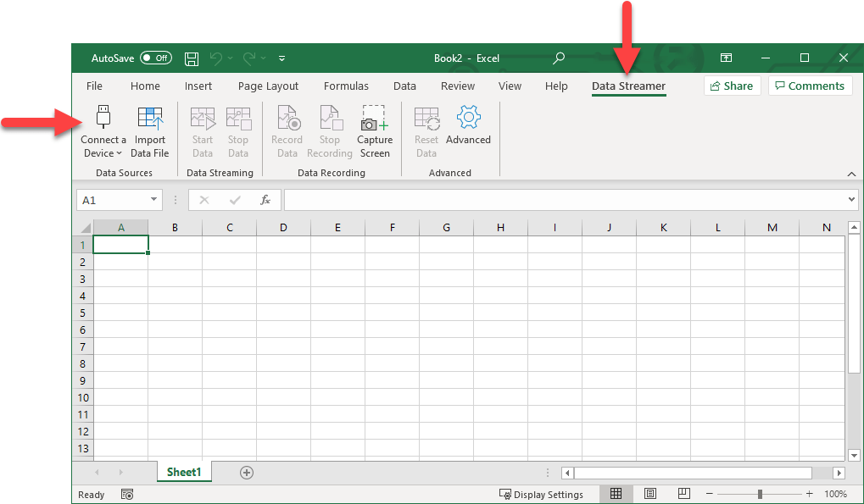
Task: Switch to the Data tab
Action: (404, 86)
